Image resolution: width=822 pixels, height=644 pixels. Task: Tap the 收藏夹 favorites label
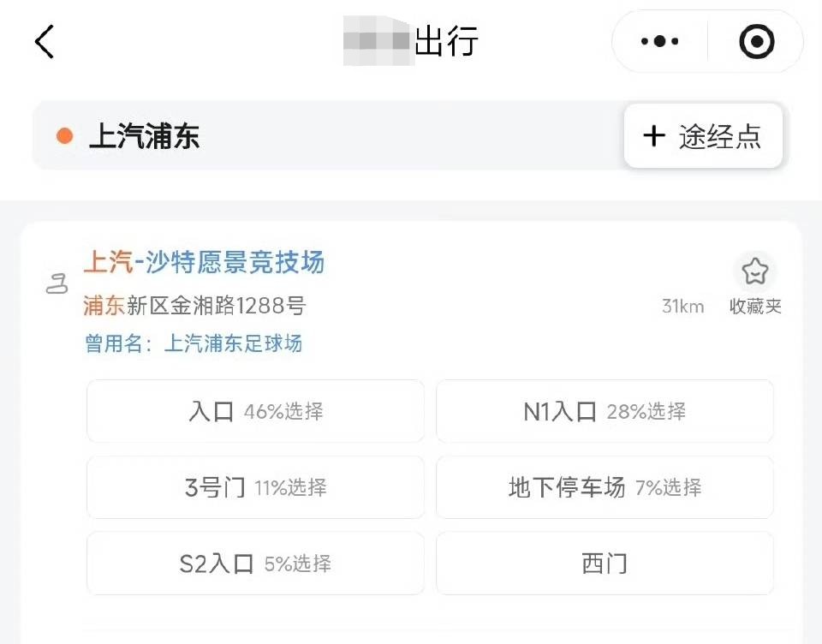tap(754, 307)
